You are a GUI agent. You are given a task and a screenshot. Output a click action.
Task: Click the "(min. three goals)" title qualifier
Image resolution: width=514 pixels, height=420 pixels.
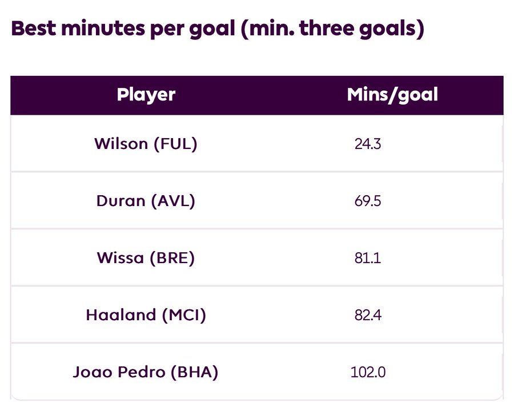click(332, 29)
